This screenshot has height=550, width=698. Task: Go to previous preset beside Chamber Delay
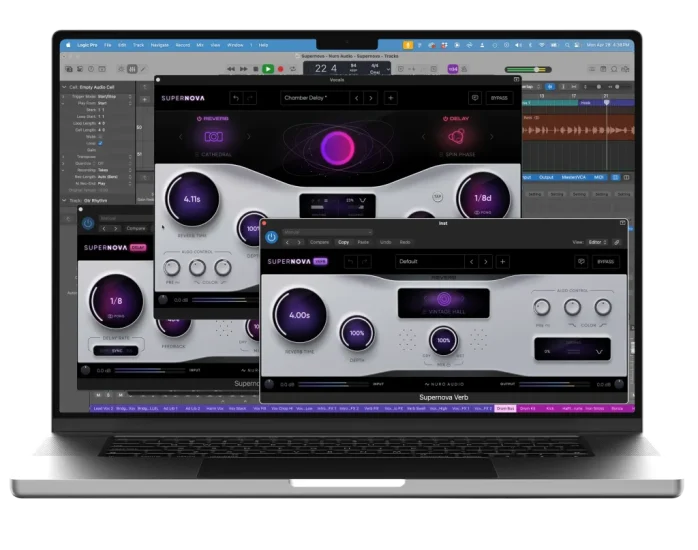(357, 98)
